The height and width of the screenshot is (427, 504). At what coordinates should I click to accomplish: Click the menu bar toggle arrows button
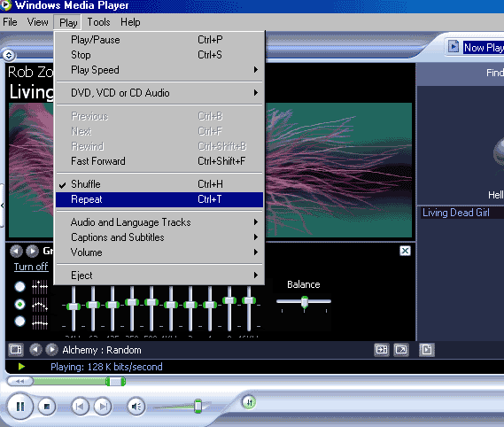[9, 55]
